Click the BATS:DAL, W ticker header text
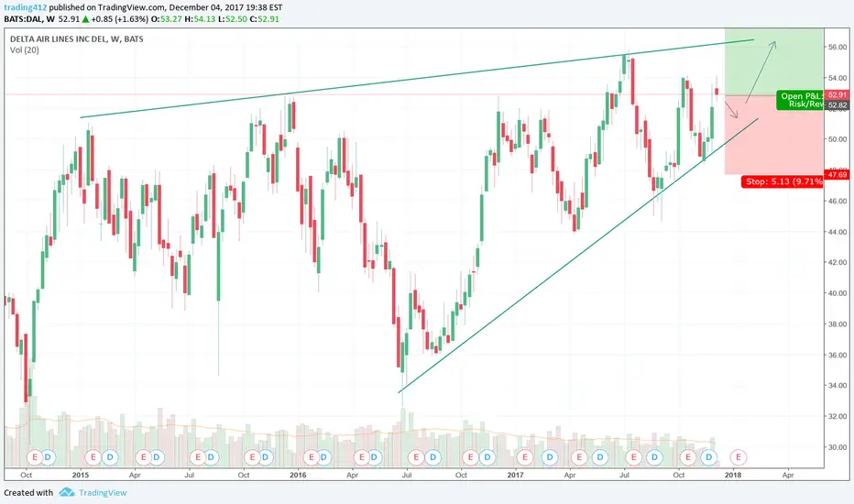 point(29,19)
